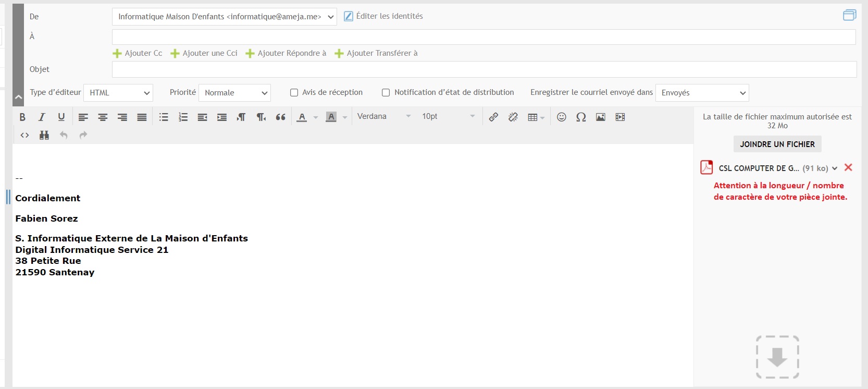Check Notification d'état de distribution
The height and width of the screenshot is (389, 868).
(x=386, y=93)
